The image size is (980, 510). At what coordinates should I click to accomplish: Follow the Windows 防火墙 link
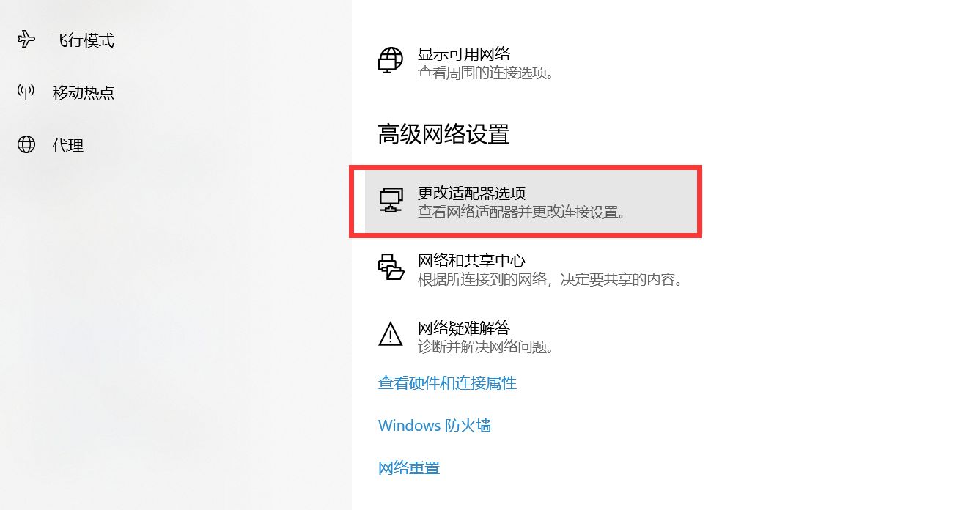tap(435, 425)
